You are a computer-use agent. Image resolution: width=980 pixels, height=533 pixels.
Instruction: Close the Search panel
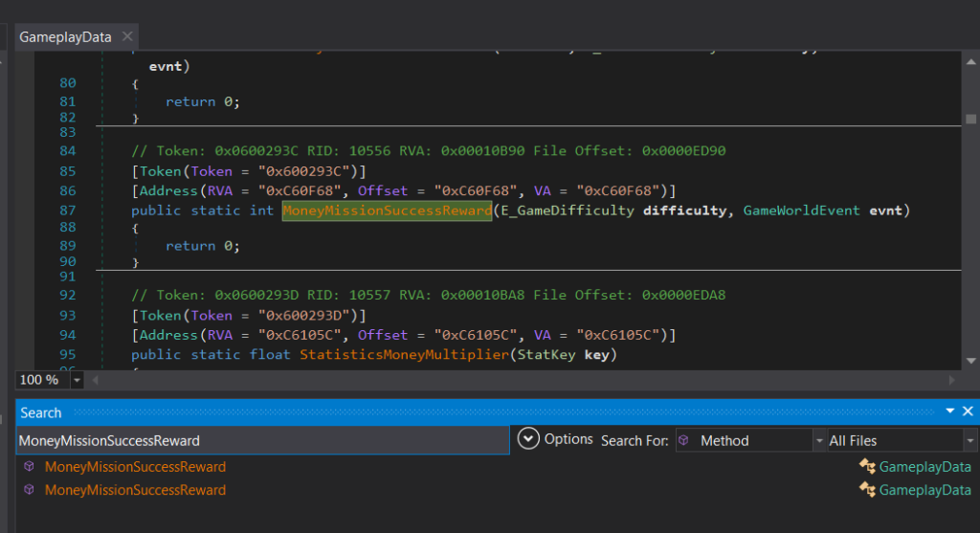click(968, 411)
